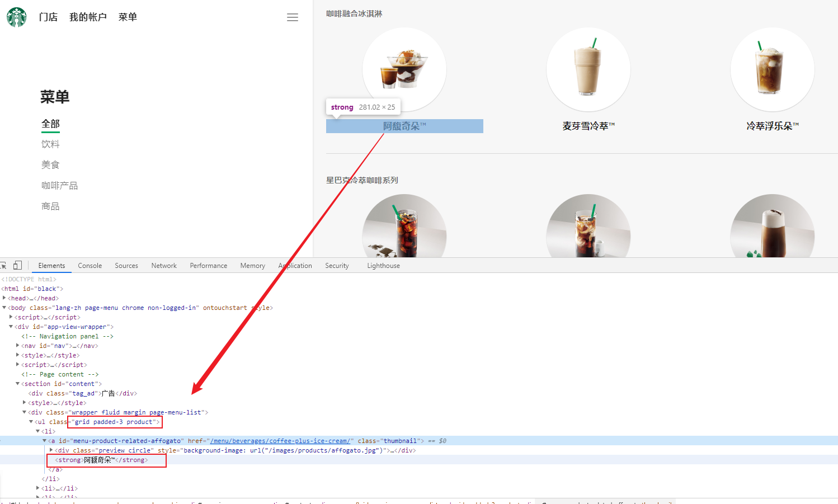Image resolution: width=838 pixels, height=504 pixels.
Task: Collapse the app-view-wrapper div node
Action: 11,327
